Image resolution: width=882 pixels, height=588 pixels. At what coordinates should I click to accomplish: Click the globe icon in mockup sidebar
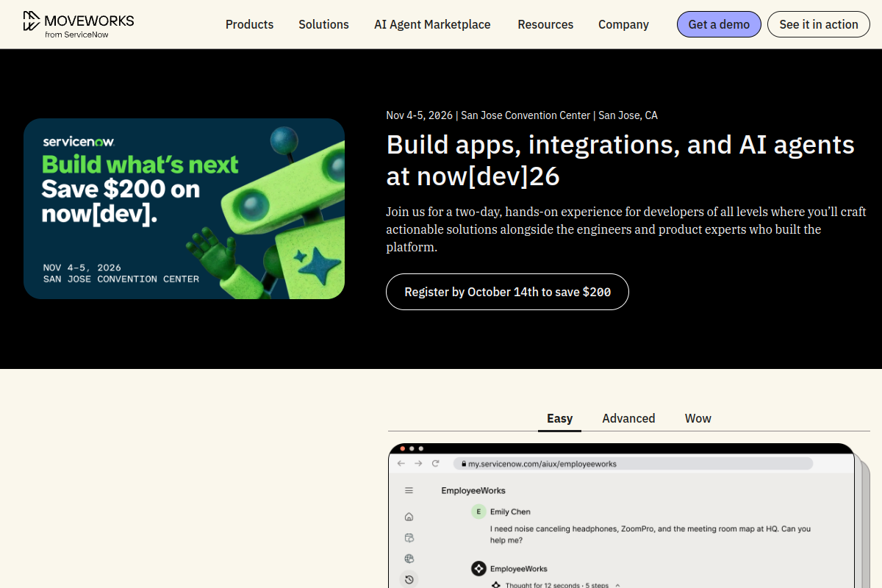coord(409,559)
